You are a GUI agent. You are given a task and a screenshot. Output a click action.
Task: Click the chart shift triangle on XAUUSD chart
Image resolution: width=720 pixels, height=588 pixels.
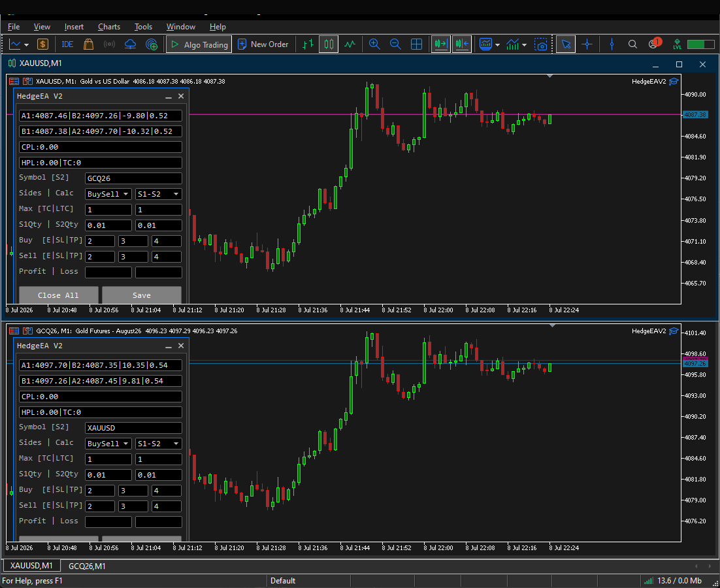549,76
